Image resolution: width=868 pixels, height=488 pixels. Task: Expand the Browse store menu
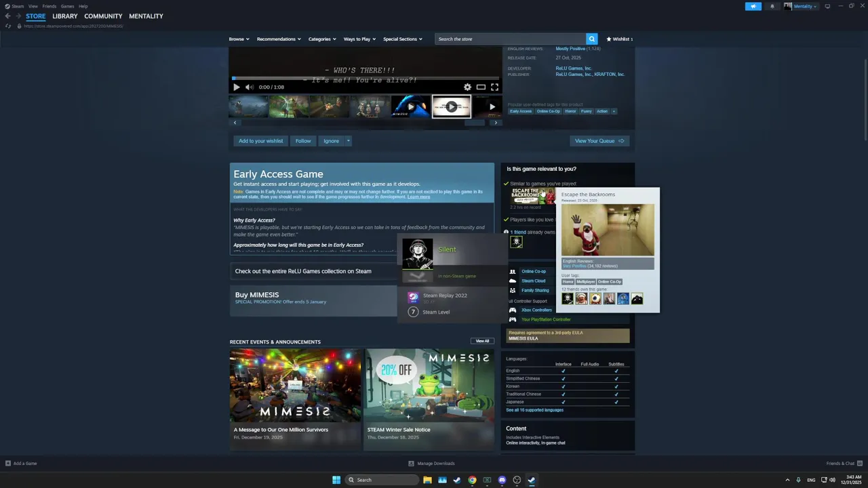(239, 39)
